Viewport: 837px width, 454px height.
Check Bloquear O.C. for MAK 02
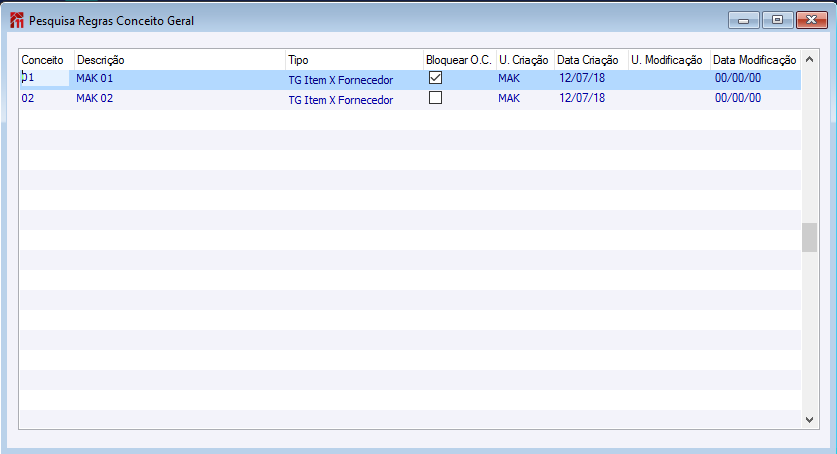pyautogui.click(x=436, y=98)
